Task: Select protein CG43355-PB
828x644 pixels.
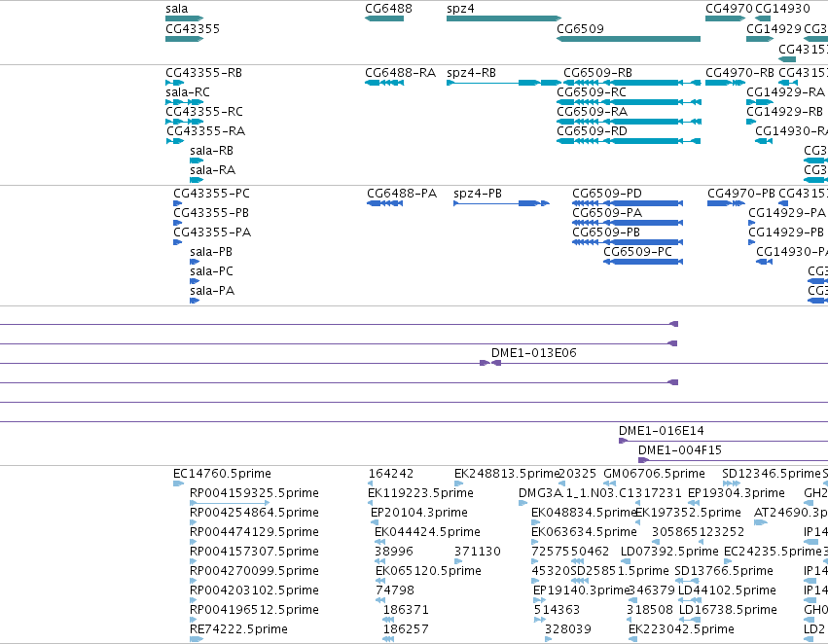Action: (x=177, y=223)
